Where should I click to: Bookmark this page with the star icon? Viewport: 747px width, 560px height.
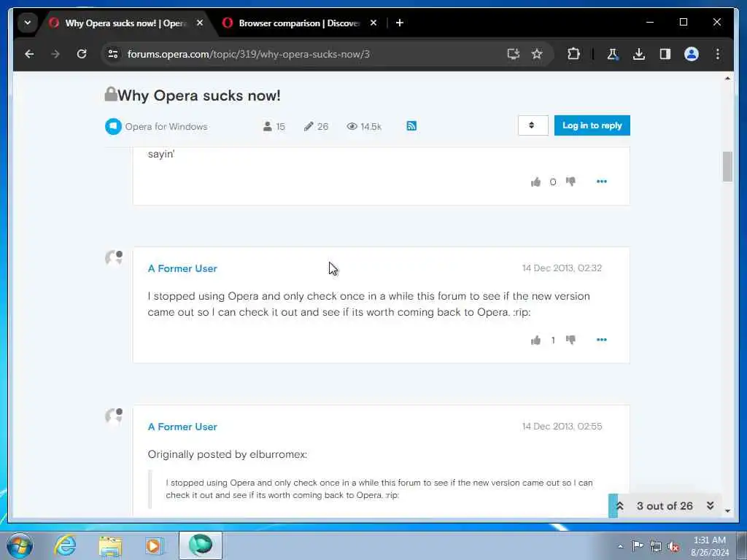537,54
